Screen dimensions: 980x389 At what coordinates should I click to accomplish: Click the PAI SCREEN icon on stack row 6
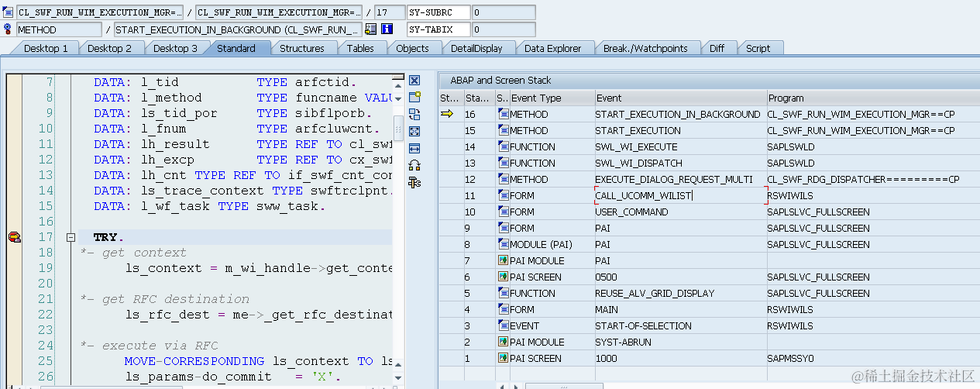[x=503, y=277]
